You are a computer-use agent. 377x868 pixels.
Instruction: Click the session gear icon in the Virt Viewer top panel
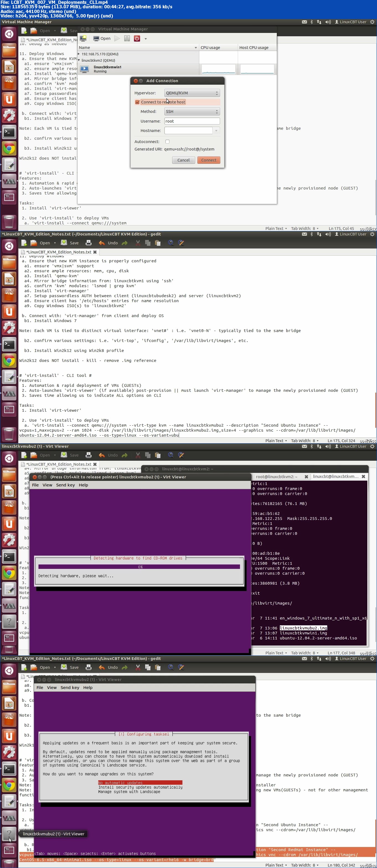(372, 446)
